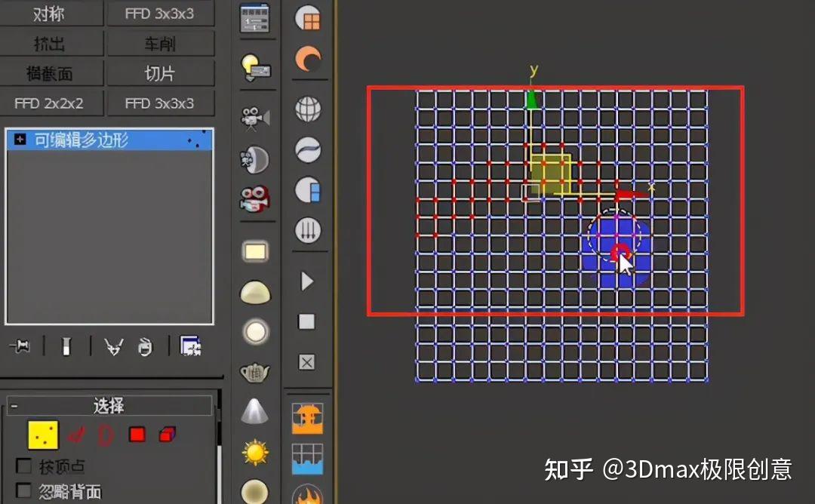Screen dimensions: 815x504
Task: Activate element sub-object mode icon
Action: (x=165, y=435)
